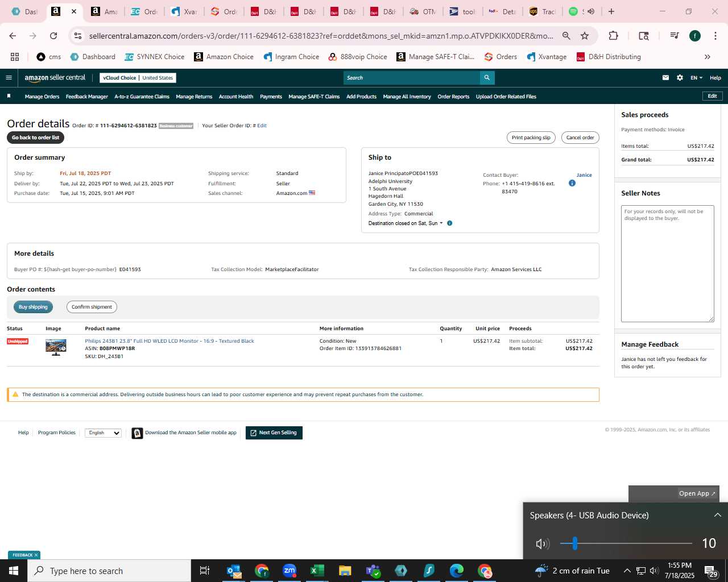Open the EN language dropdown

click(696, 78)
